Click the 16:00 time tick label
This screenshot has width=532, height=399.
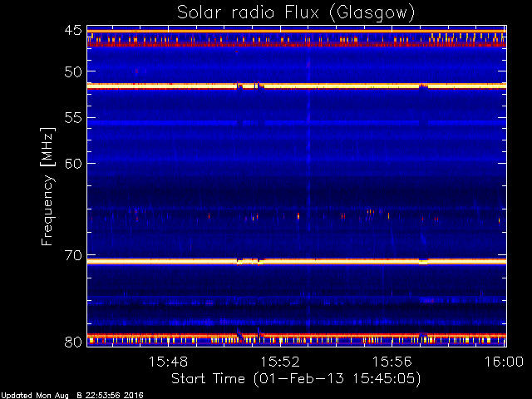coord(505,362)
